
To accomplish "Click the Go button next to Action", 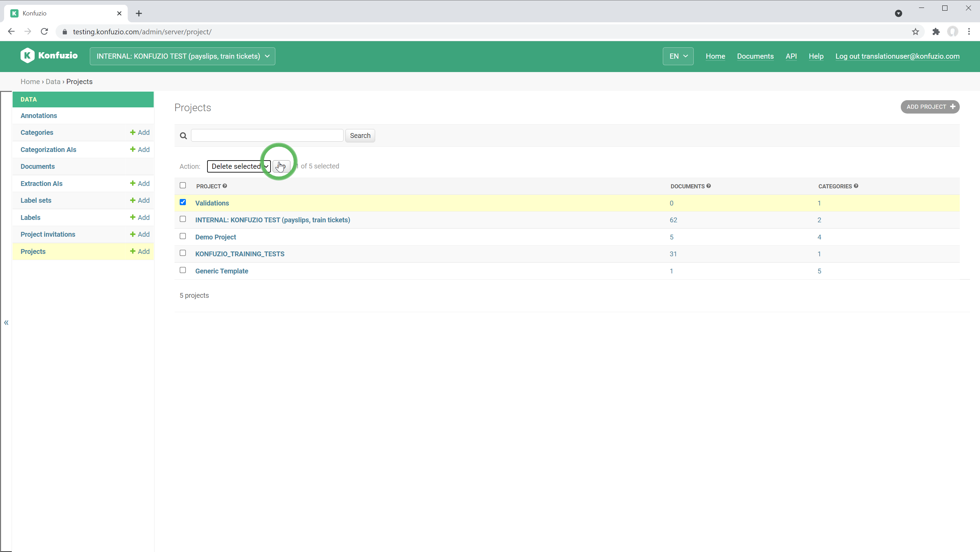I will point(281,166).
